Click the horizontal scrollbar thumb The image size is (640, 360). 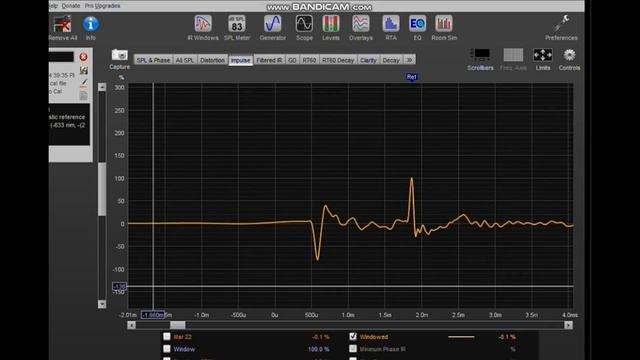pyautogui.click(x=178, y=325)
